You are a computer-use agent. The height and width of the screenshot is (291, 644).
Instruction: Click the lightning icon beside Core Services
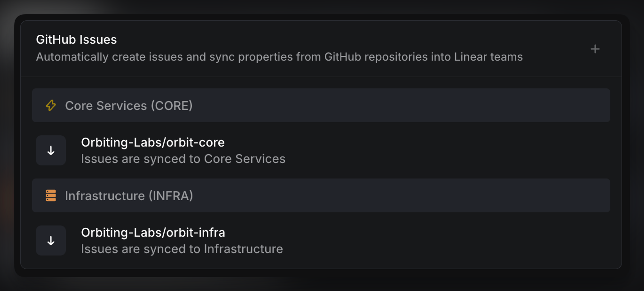[51, 106]
